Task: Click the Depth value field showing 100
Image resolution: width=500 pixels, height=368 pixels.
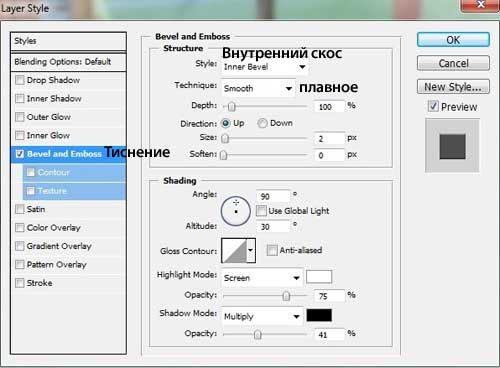Action: click(329, 107)
